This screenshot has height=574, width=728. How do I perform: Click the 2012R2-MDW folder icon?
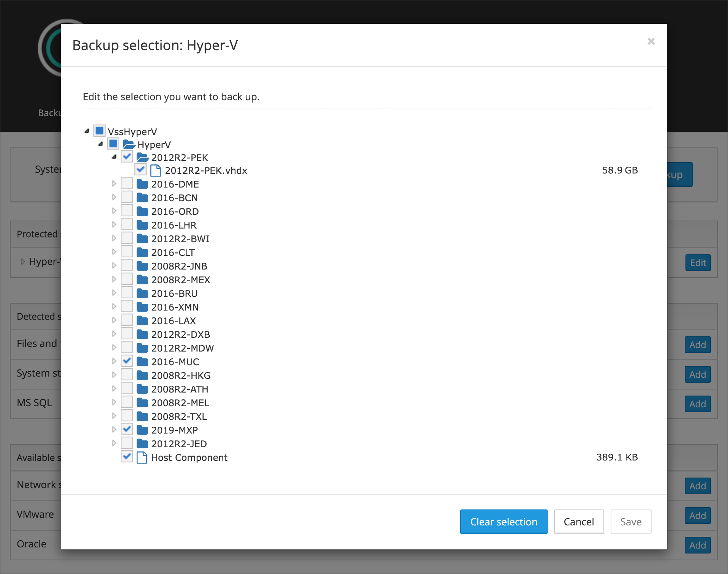pos(142,348)
